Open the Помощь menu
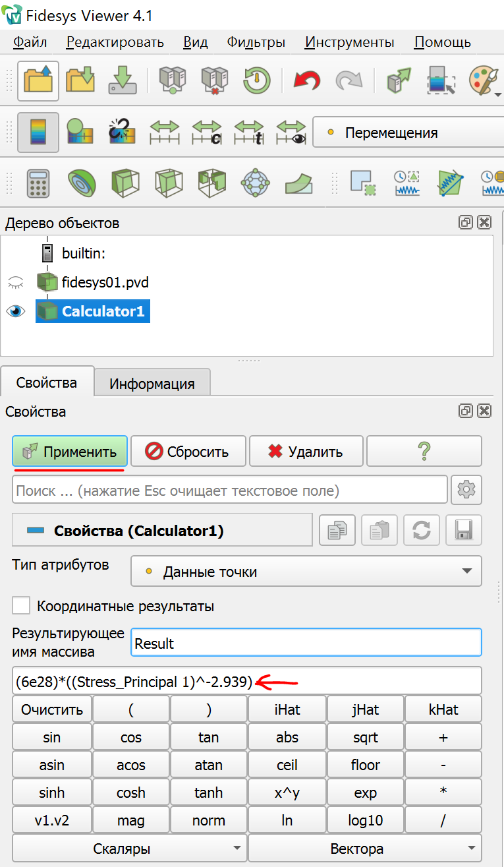 click(443, 42)
